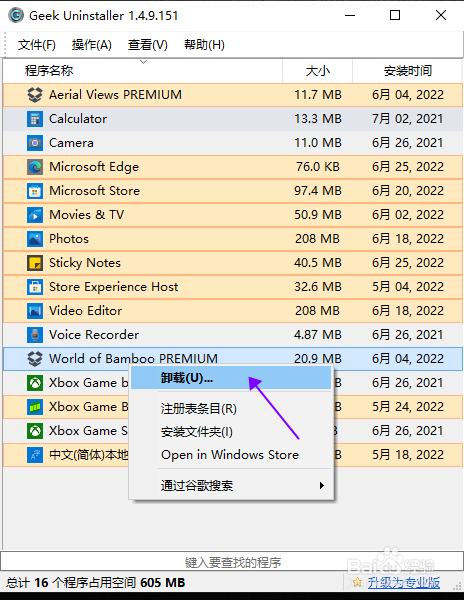Select the Calculator program name
The image size is (464, 600).
(x=78, y=119)
